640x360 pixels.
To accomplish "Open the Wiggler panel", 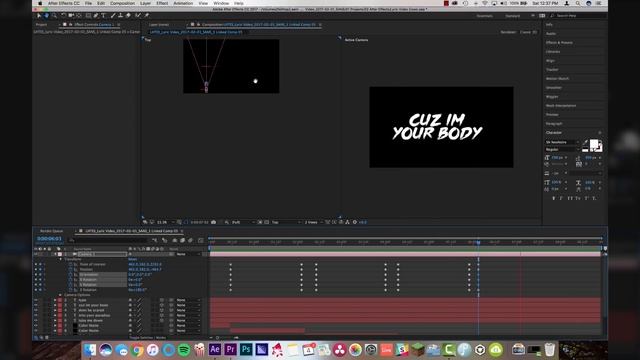I will tap(552, 97).
